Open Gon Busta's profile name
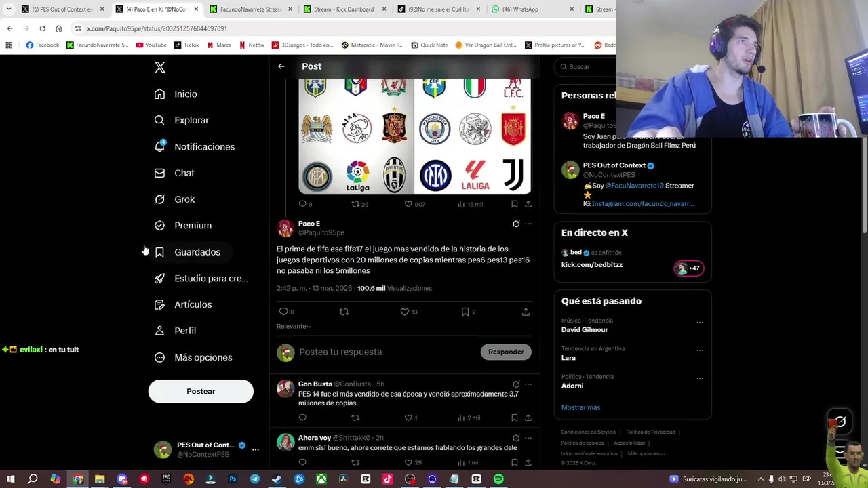This screenshot has height=488, width=868. click(x=315, y=384)
